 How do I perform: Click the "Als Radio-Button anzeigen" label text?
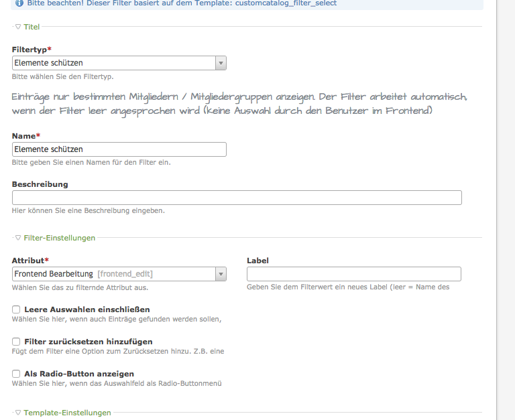79,374
